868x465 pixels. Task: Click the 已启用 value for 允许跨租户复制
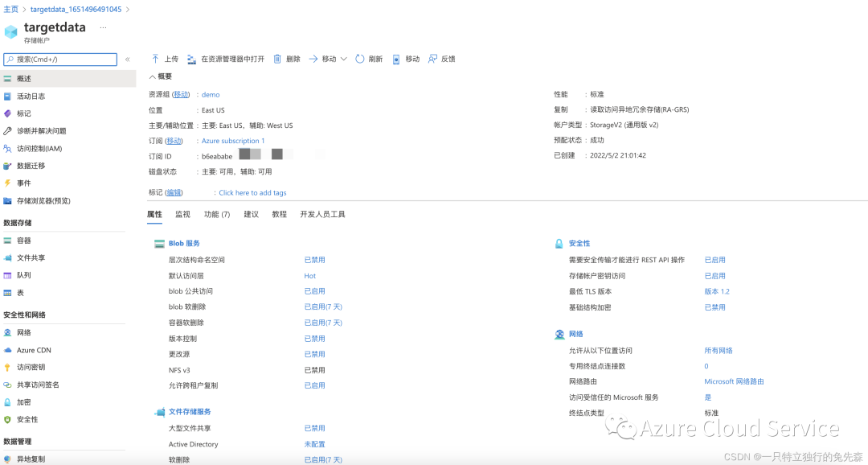pos(314,385)
